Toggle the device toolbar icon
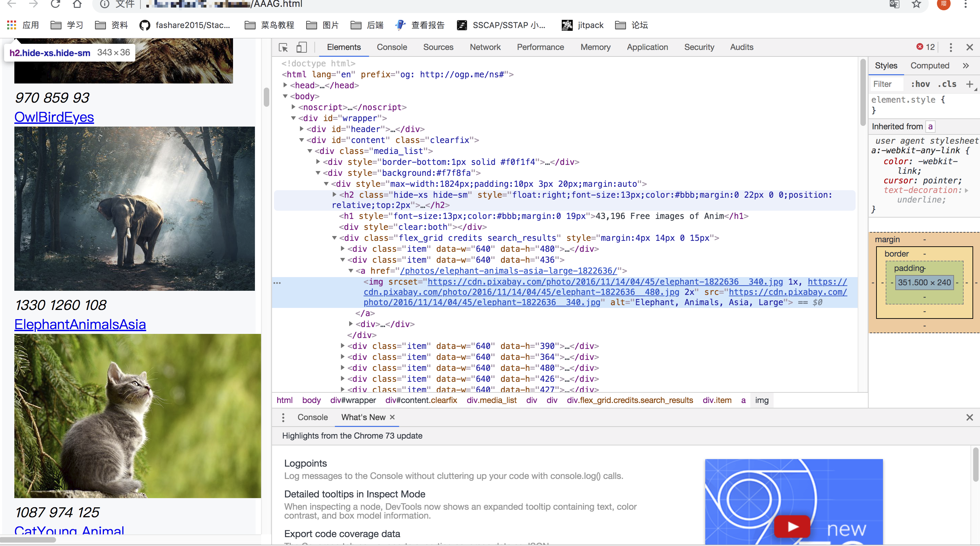The width and height of the screenshot is (980, 546). point(301,47)
